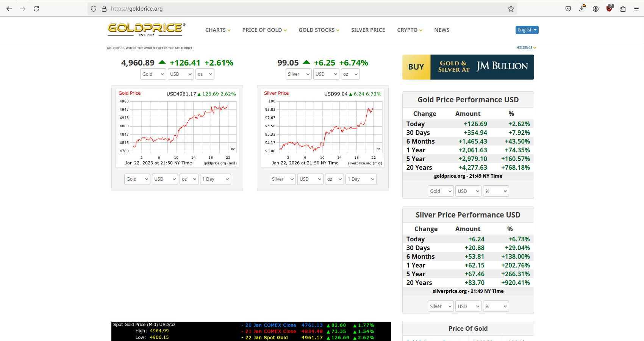
Task: Go forward to the next page
Action: pyautogui.click(x=23, y=9)
